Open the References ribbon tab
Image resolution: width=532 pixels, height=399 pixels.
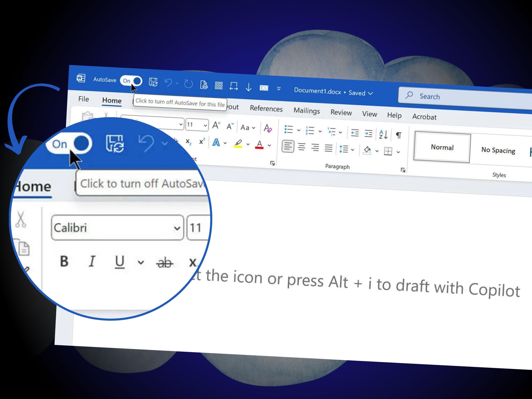coord(266,109)
